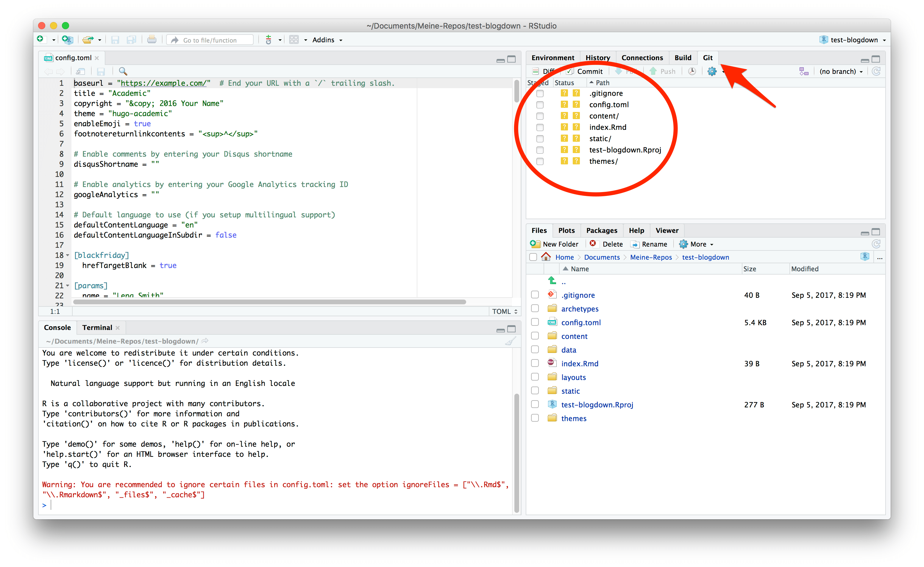Click the workspace panes grid icon
Viewport: 924px width, 567px height.
point(294,40)
